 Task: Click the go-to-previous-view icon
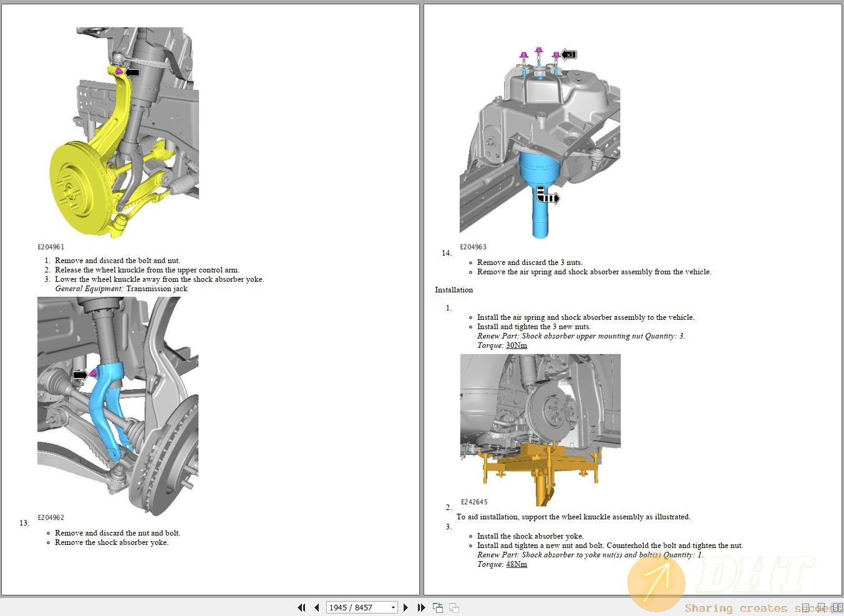coord(438,607)
